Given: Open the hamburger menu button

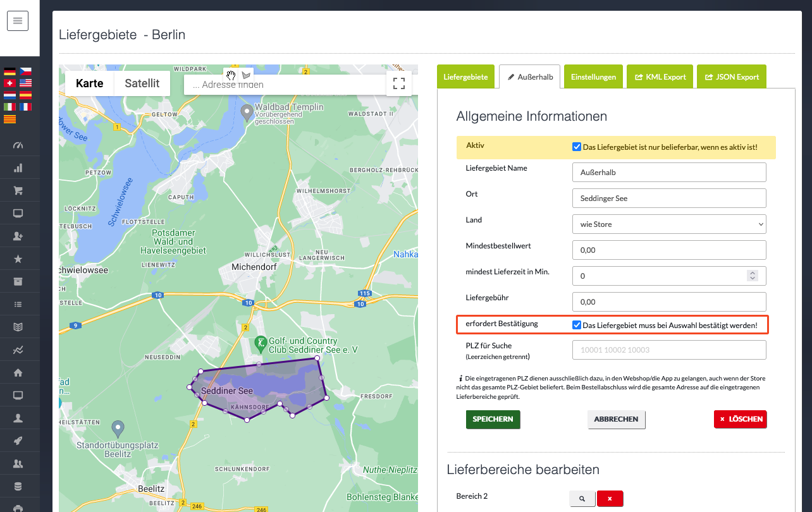Looking at the screenshot, I should (x=18, y=21).
